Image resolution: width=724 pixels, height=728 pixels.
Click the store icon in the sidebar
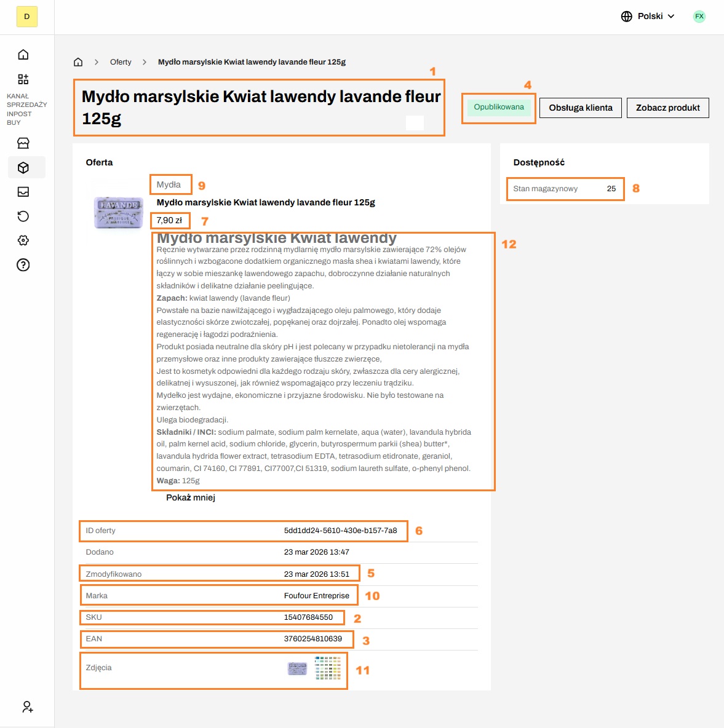[x=23, y=143]
